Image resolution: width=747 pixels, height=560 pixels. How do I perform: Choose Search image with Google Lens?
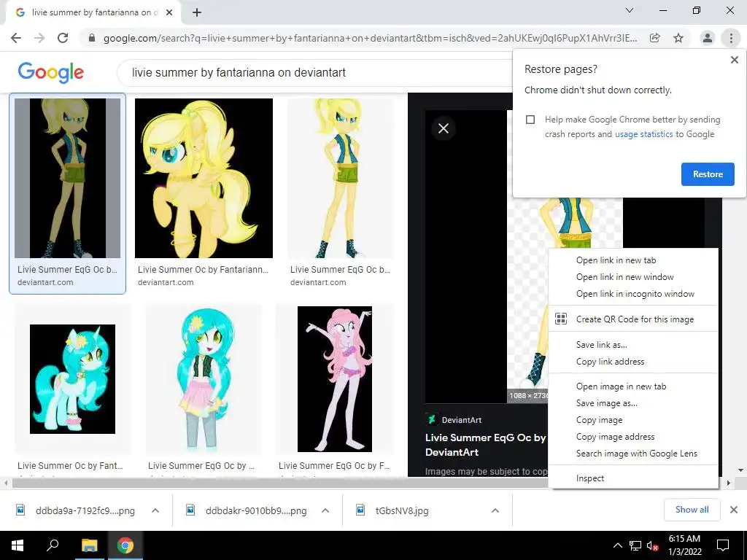point(633,454)
